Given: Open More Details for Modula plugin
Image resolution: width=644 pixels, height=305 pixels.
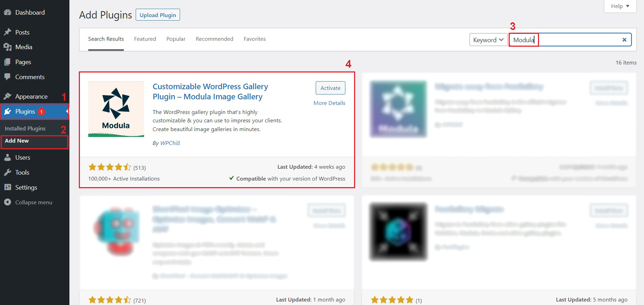Looking at the screenshot, I should pyautogui.click(x=329, y=103).
